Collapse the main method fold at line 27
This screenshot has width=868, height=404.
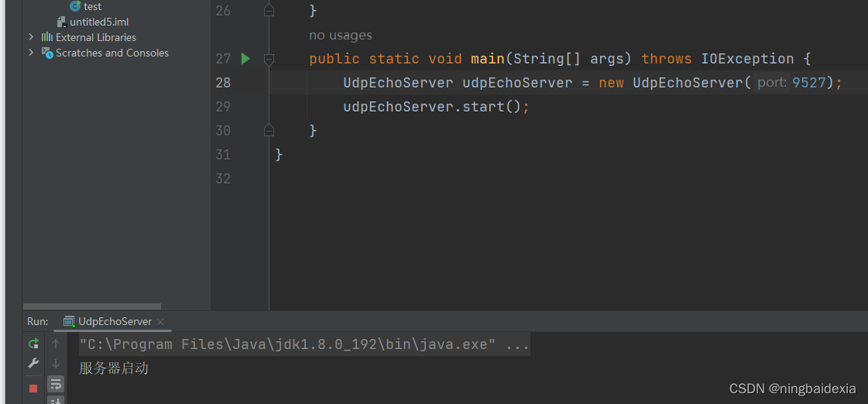point(269,60)
